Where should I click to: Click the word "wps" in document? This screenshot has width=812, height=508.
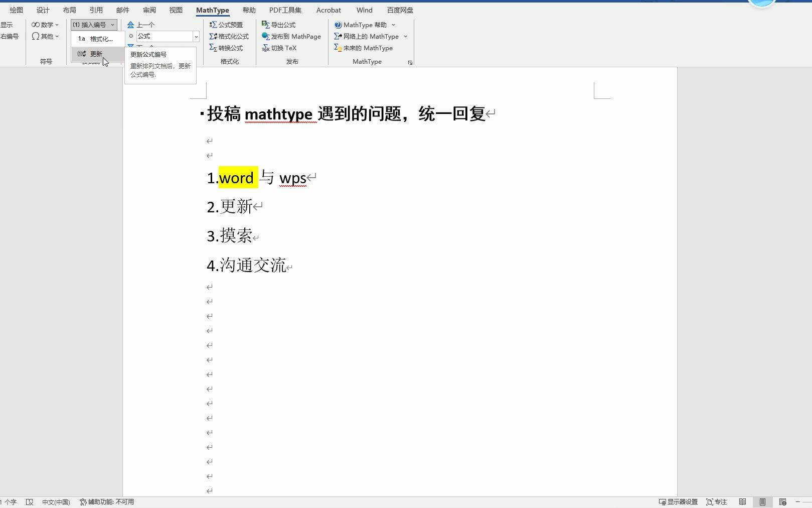pyautogui.click(x=293, y=178)
